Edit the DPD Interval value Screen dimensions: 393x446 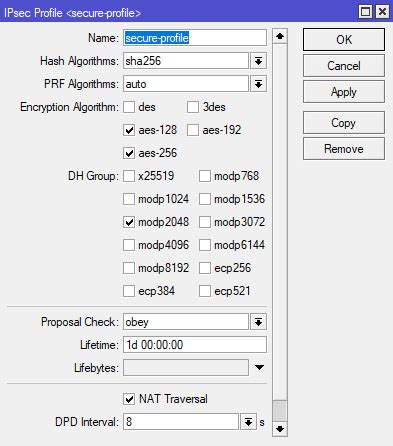(x=181, y=422)
